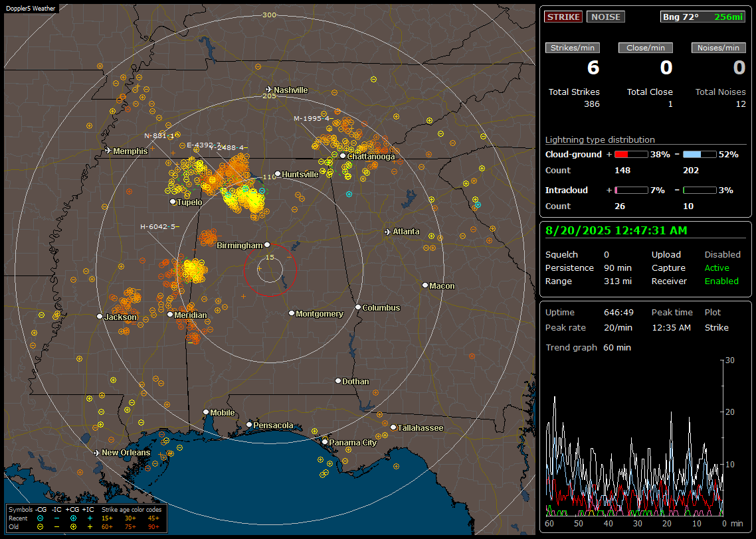Select the Chattanooga city marker dot
This screenshot has height=539, width=756.
(343, 156)
